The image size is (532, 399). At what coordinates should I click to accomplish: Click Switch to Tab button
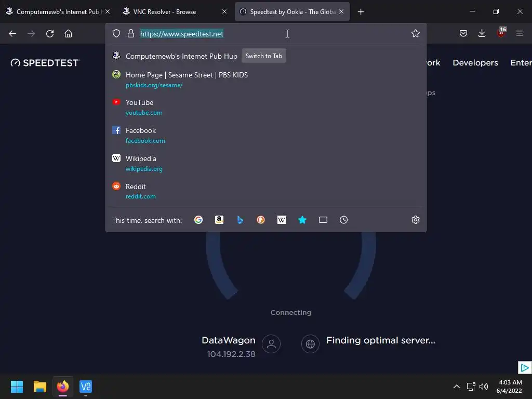point(263,56)
